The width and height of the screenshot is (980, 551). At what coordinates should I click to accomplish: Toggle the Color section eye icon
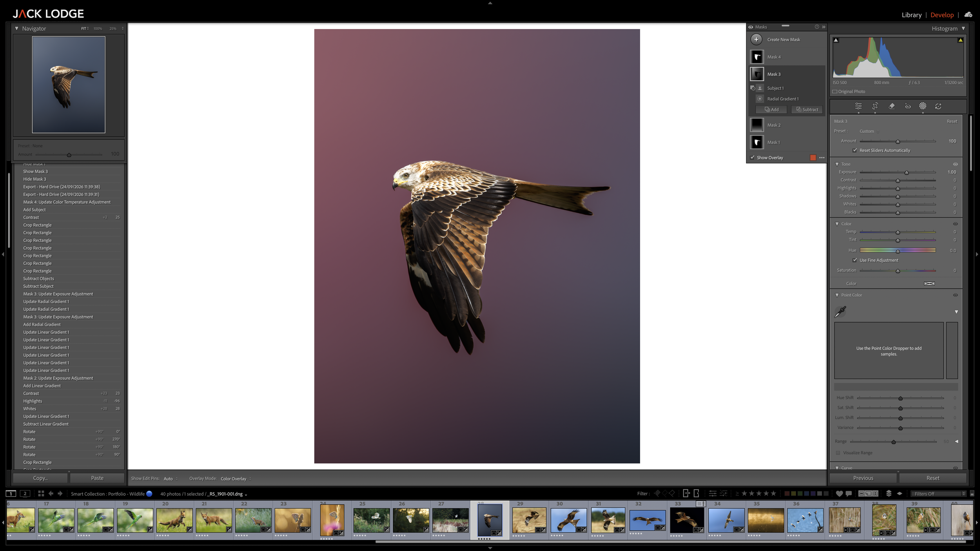[x=955, y=224]
